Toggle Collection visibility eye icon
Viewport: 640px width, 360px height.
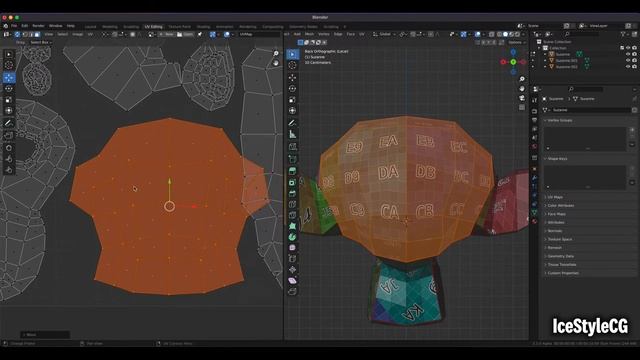(628, 48)
